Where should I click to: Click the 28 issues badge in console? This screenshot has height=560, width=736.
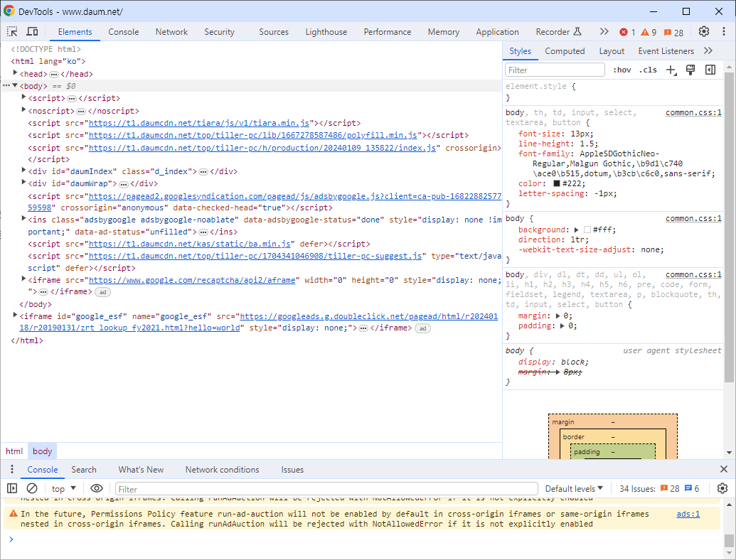coord(670,489)
